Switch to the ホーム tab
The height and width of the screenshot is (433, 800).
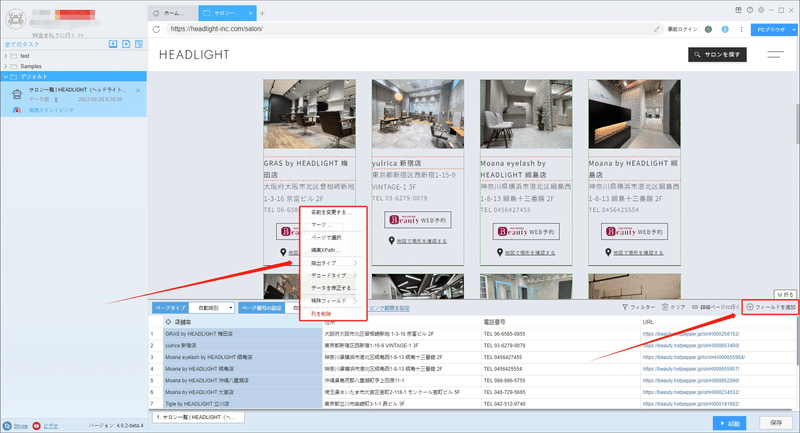click(172, 13)
